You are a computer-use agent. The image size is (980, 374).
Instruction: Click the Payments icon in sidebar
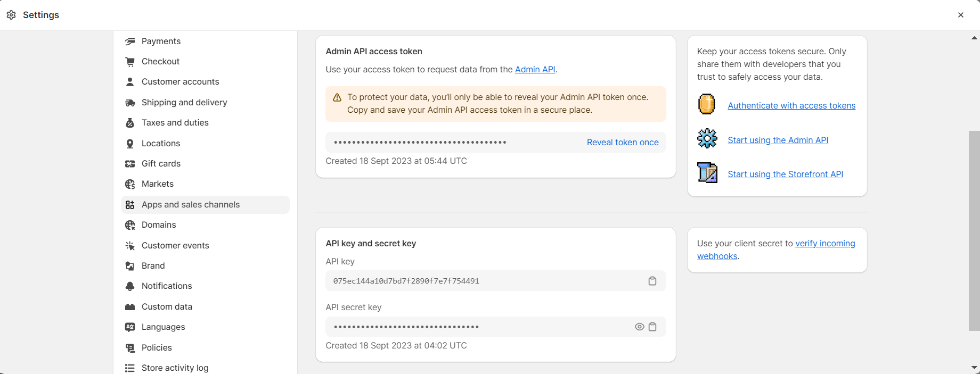pyautogui.click(x=130, y=41)
